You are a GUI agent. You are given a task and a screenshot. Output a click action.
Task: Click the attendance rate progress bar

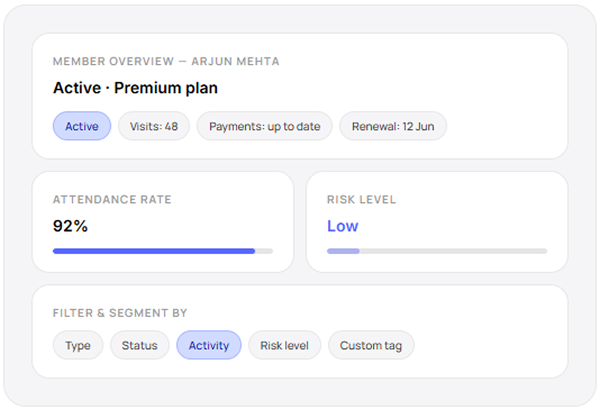tap(162, 251)
